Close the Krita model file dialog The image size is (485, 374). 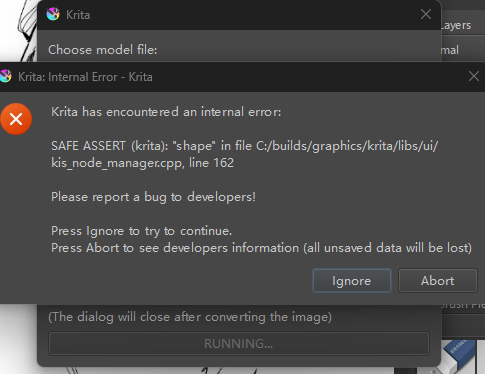[x=426, y=14]
